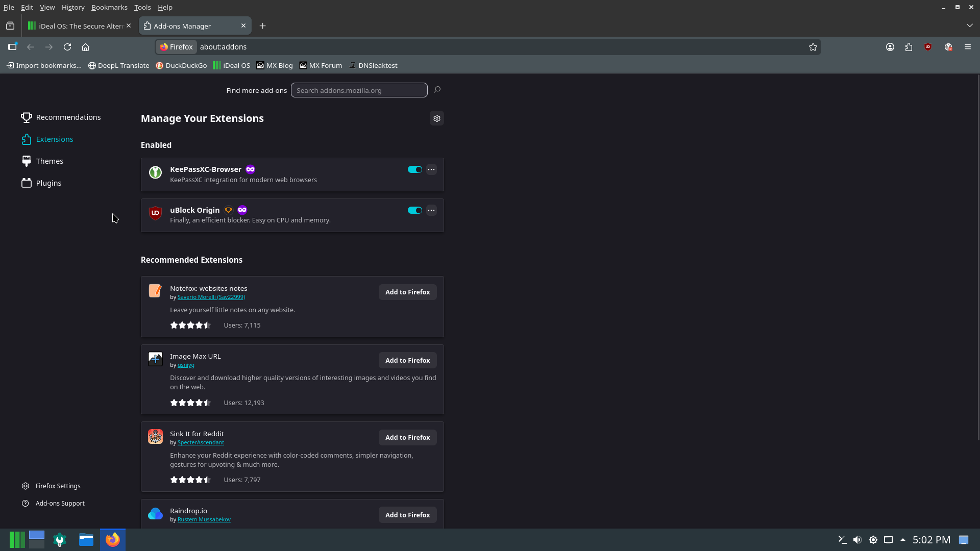The width and height of the screenshot is (980, 551).
Task: Open the Tools menu
Action: coord(142,7)
